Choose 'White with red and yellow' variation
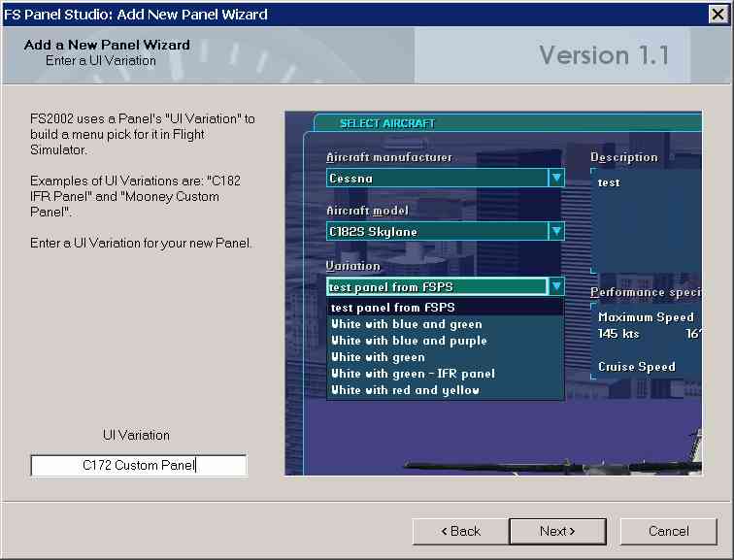 pos(446,390)
